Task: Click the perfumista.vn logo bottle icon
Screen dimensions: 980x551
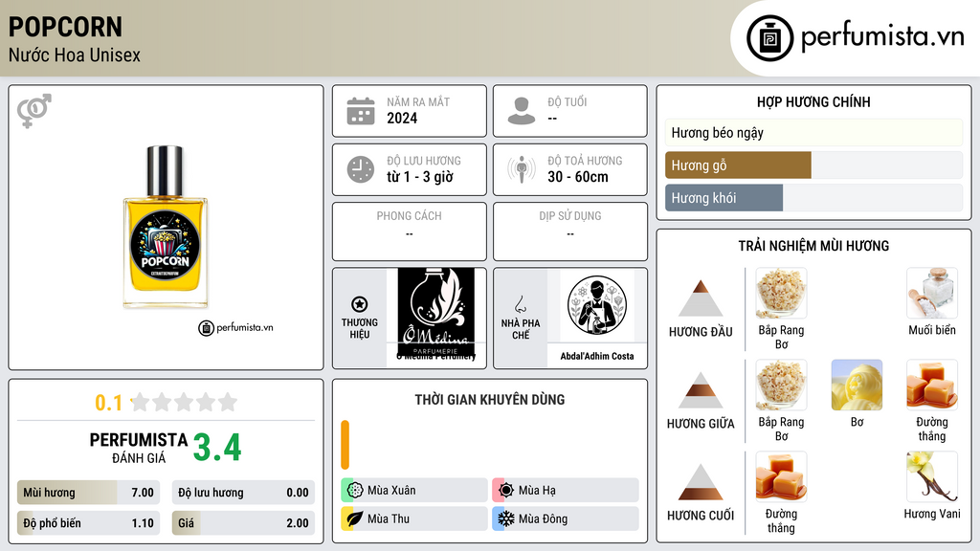Action: tap(769, 38)
